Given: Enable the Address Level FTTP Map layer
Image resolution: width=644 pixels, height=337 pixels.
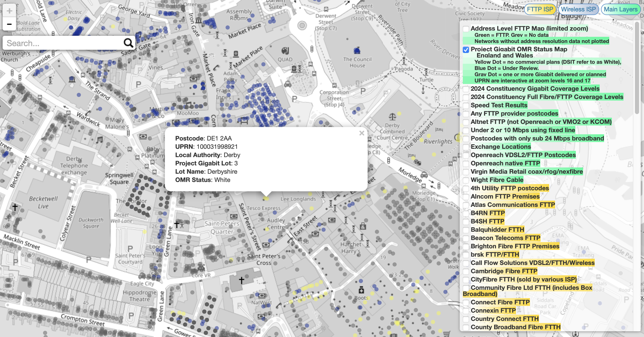Looking at the screenshot, I should pyautogui.click(x=466, y=29).
